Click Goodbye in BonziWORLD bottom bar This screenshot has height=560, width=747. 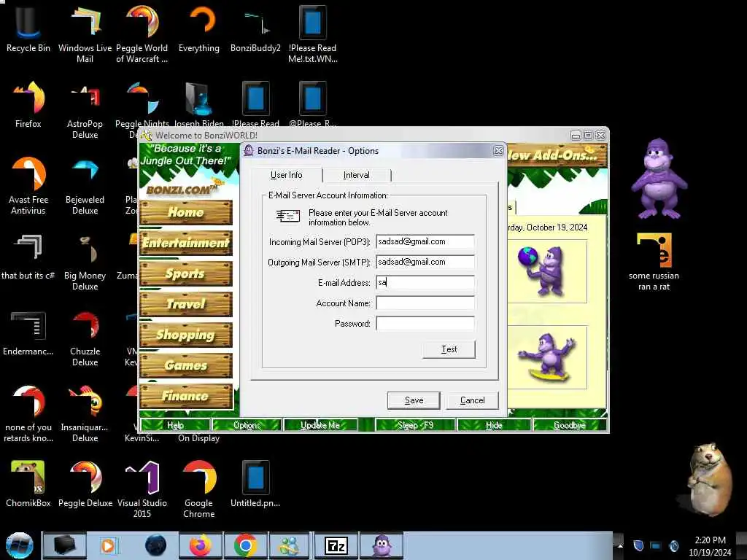tap(569, 425)
